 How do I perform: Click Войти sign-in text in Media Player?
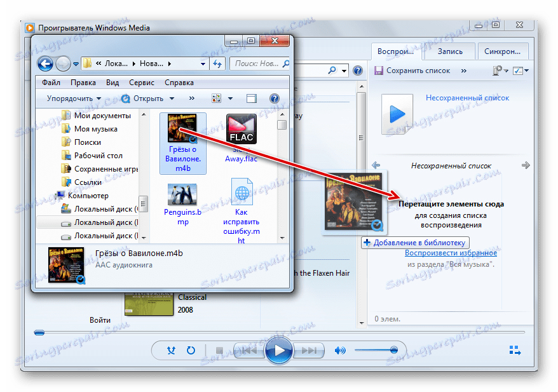100,320
